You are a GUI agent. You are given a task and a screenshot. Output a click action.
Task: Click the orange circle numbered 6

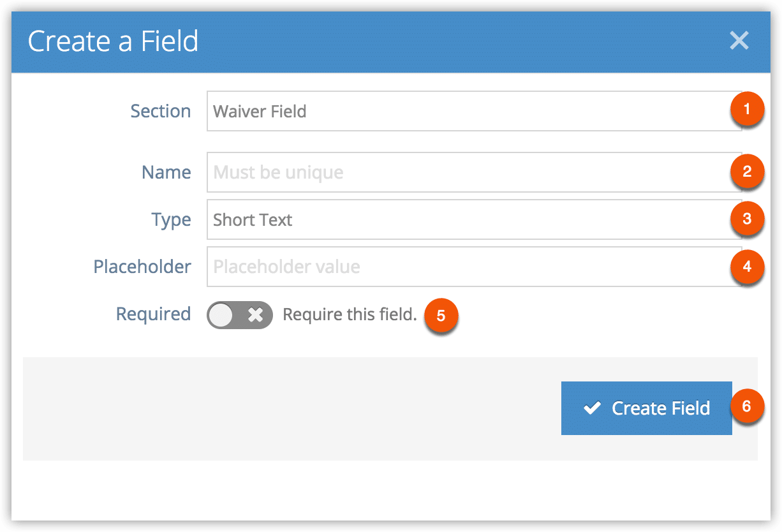[747, 406]
